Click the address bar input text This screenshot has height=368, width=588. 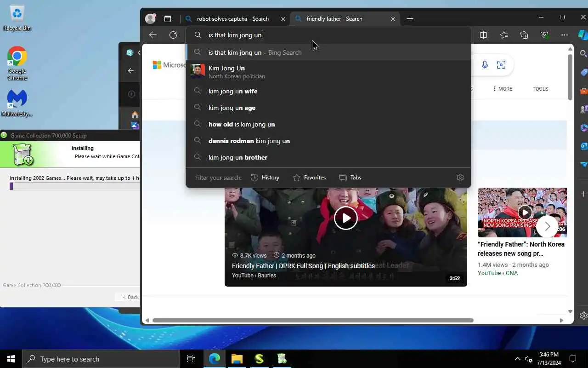point(235,35)
